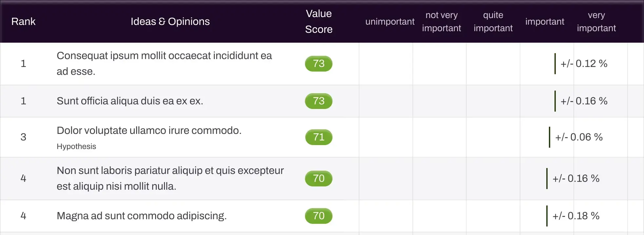Click the "+/- 0.18 %" deviation label
This screenshot has height=235, width=644.
pos(576,216)
